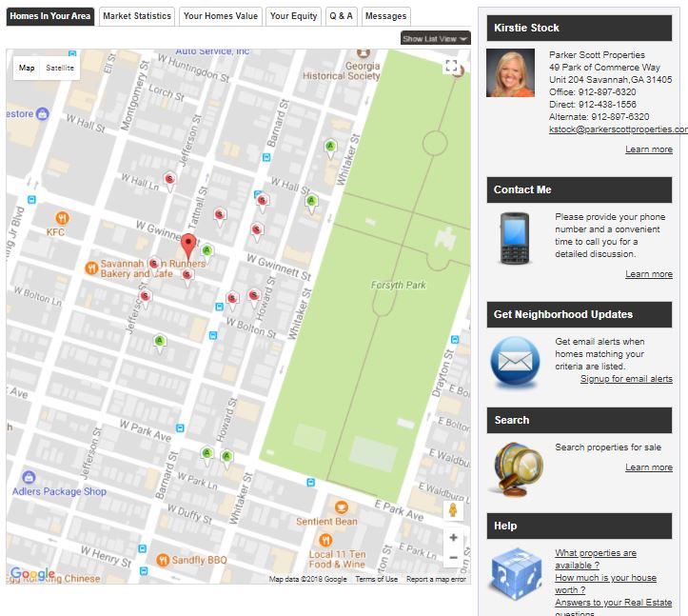Click the mobile phone Contact Me icon
This screenshot has height=616, width=688.
click(515, 238)
